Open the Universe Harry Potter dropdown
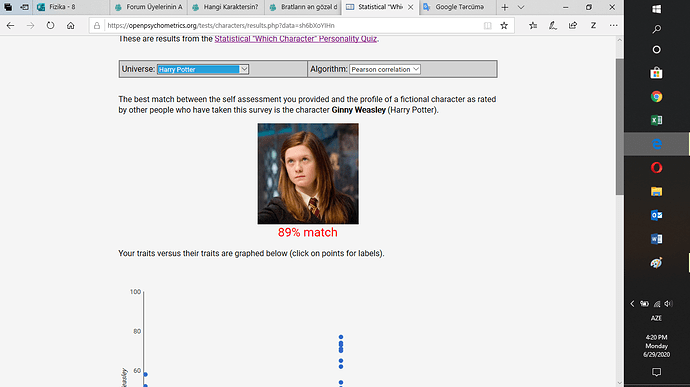 (203, 69)
